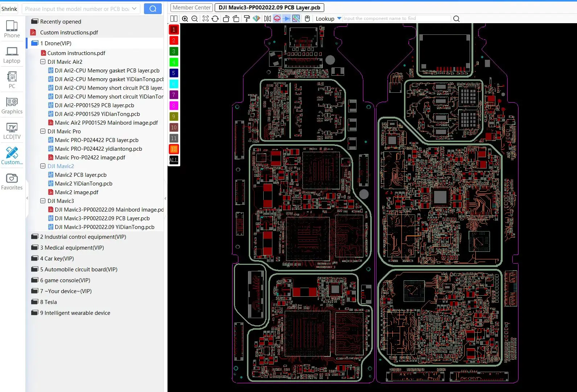Toggle layer 12 orange
The width and height of the screenshot is (577, 392).
(174, 149)
